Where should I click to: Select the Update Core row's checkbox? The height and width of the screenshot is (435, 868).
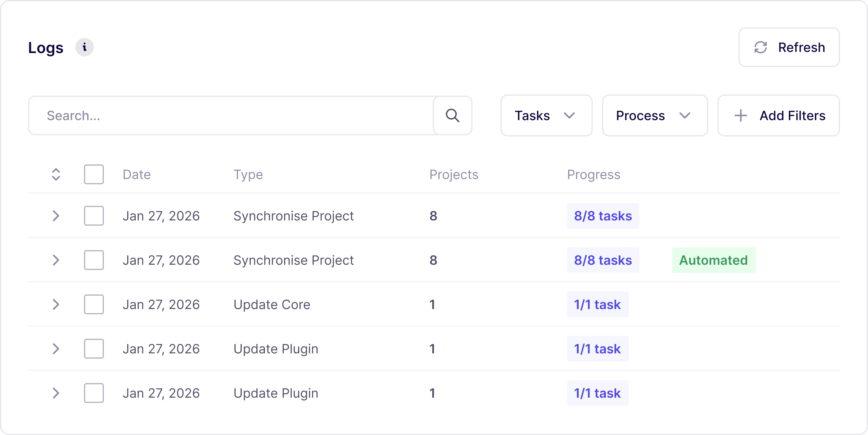pos(94,304)
